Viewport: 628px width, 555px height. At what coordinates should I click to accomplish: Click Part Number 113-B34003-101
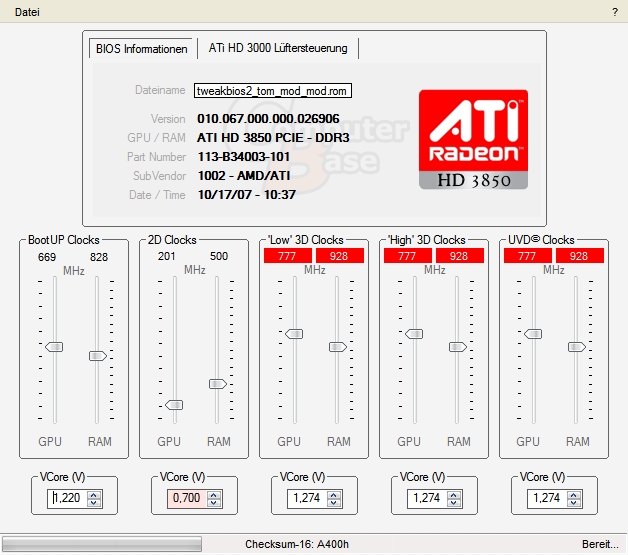[x=244, y=157]
